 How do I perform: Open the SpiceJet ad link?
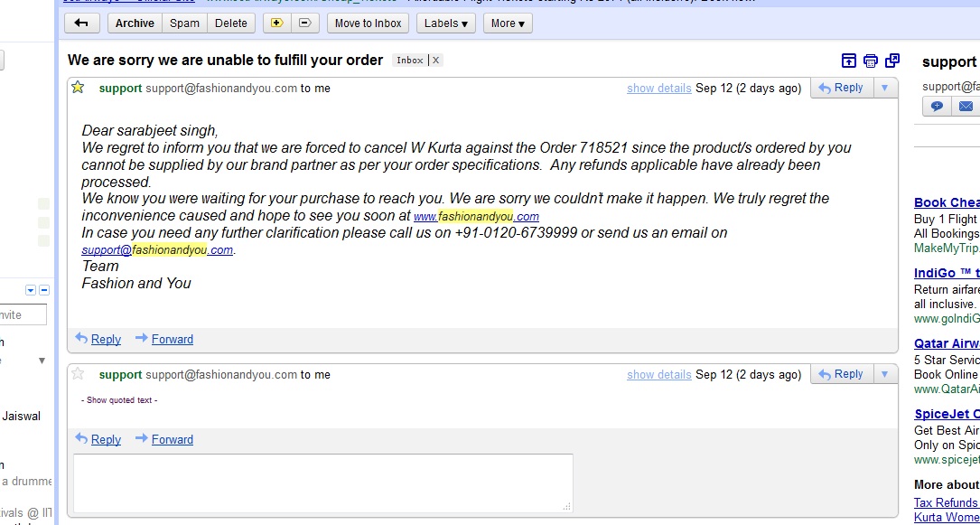[x=947, y=415]
